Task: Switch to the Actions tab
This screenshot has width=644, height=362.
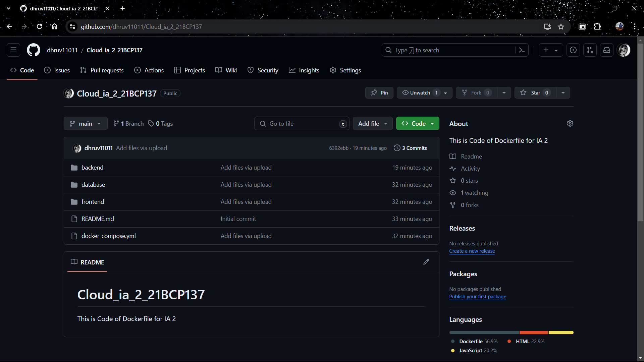Action: 149,70
